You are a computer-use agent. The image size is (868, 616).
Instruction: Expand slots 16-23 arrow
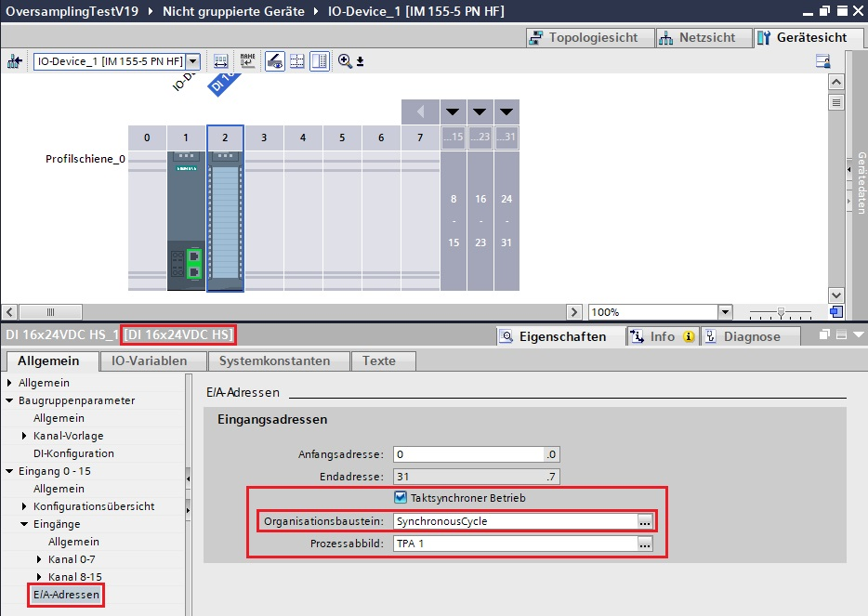(480, 111)
